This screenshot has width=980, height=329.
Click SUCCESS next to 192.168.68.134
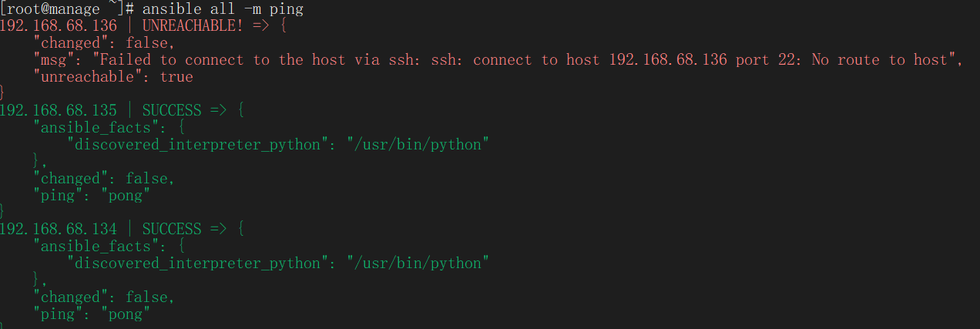click(172, 230)
